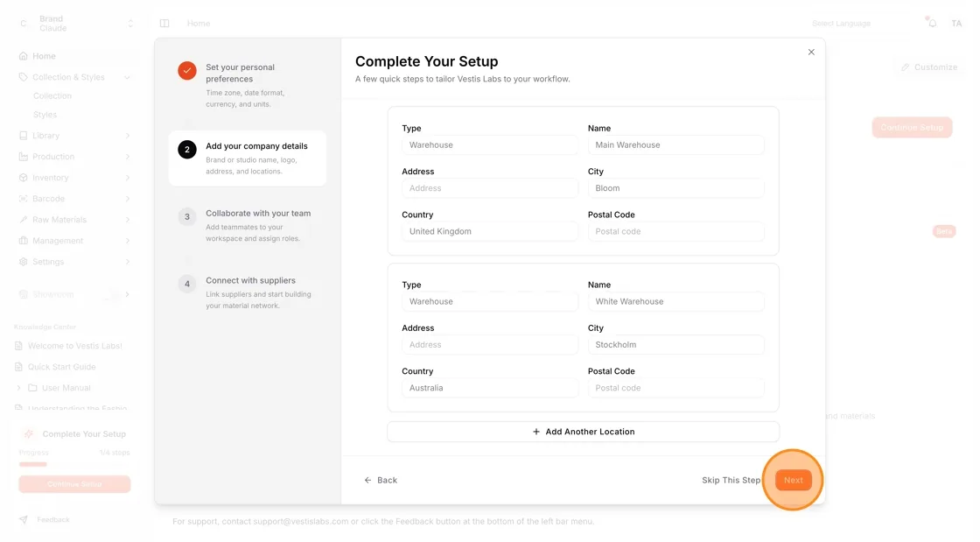Go Back to previous step

[x=381, y=480]
